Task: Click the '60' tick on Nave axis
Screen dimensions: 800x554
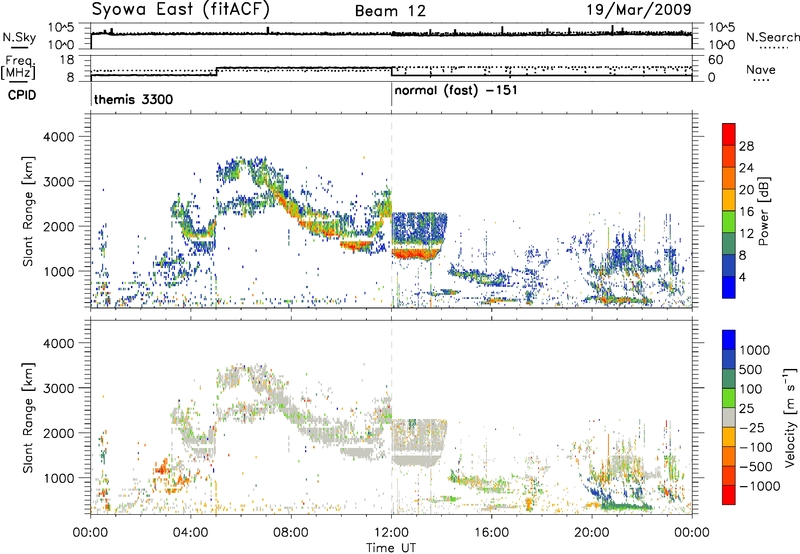Action: [x=715, y=60]
